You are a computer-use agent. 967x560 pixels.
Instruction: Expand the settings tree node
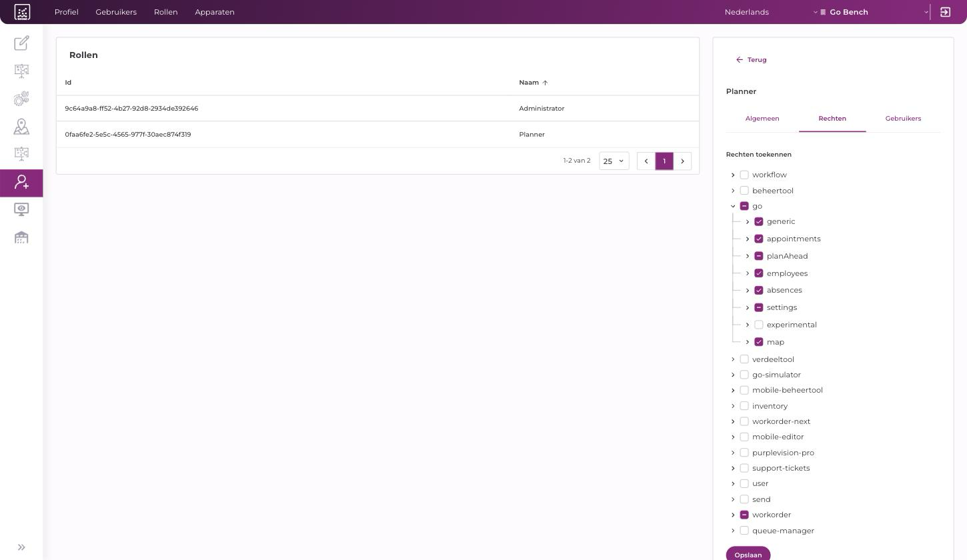click(748, 307)
